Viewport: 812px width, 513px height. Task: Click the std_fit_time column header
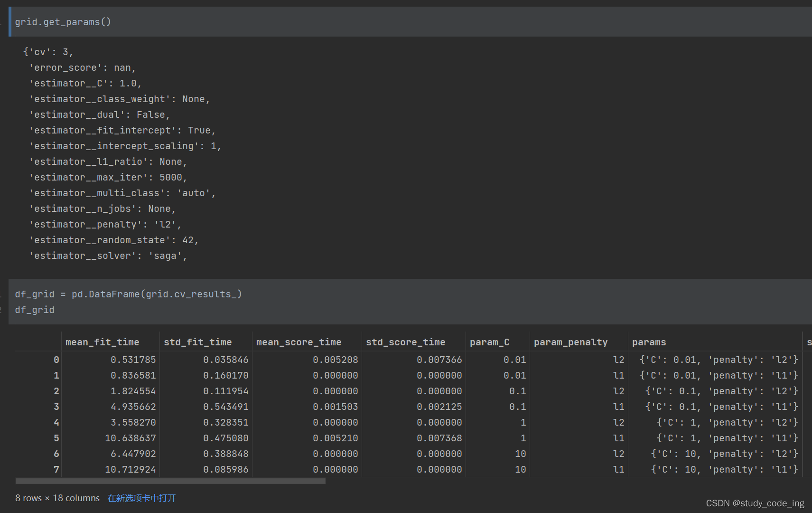(197, 342)
